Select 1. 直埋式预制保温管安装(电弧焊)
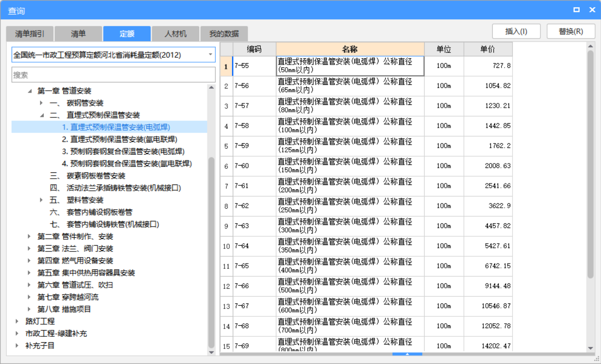 [116, 127]
